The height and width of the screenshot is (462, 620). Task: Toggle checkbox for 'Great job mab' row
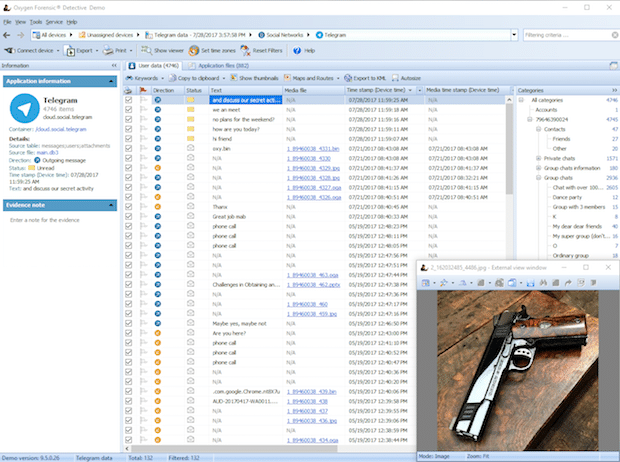pos(129,216)
